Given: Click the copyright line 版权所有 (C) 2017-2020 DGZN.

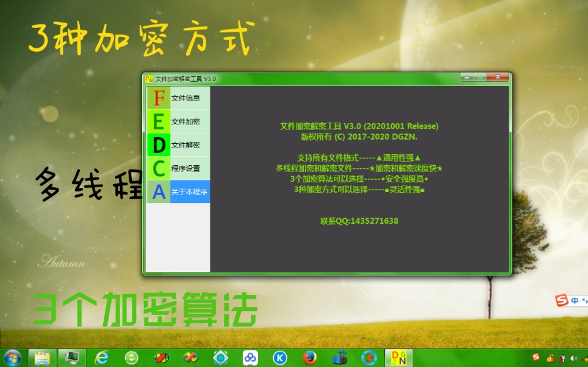Looking at the screenshot, I should pos(359,137).
